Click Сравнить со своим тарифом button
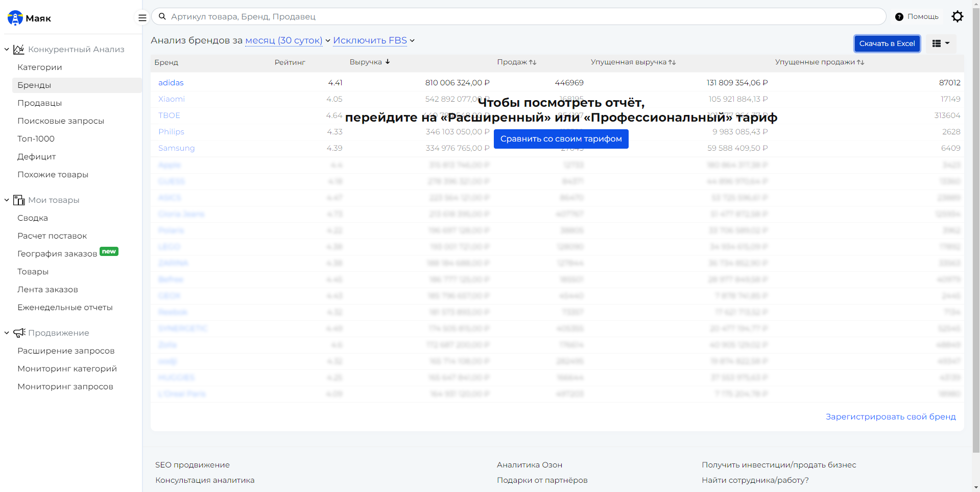This screenshot has width=980, height=492. click(x=561, y=139)
